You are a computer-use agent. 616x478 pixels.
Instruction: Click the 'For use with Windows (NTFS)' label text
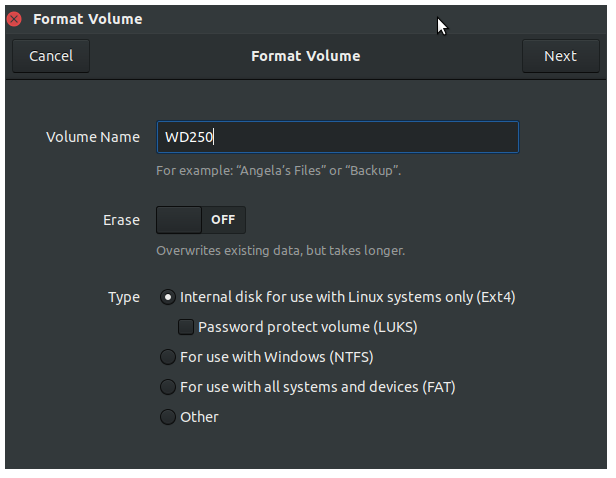pyautogui.click(x=277, y=357)
